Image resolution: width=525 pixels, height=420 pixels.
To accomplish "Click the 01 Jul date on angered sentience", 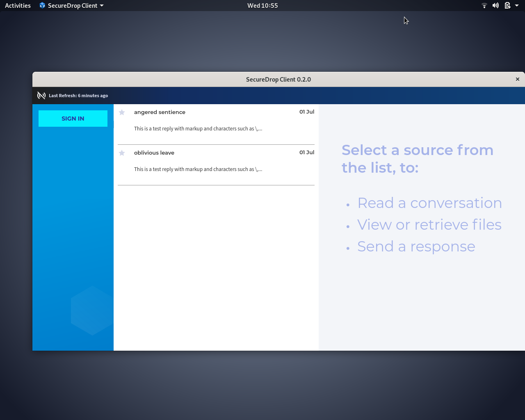I will coord(307,112).
